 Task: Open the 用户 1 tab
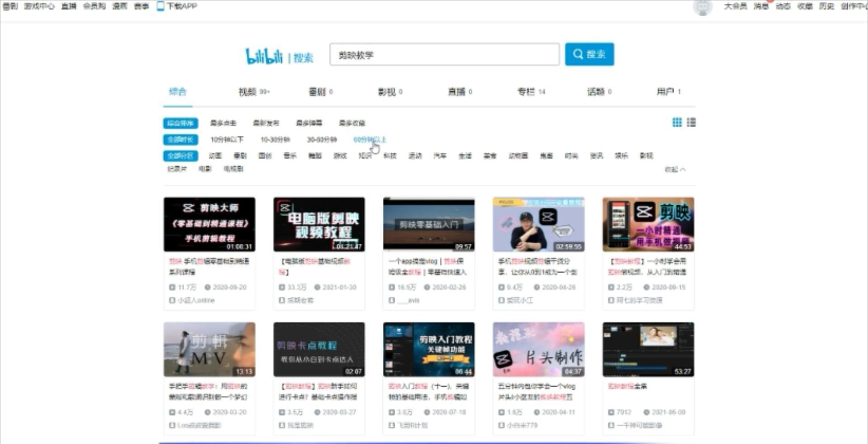click(x=669, y=92)
